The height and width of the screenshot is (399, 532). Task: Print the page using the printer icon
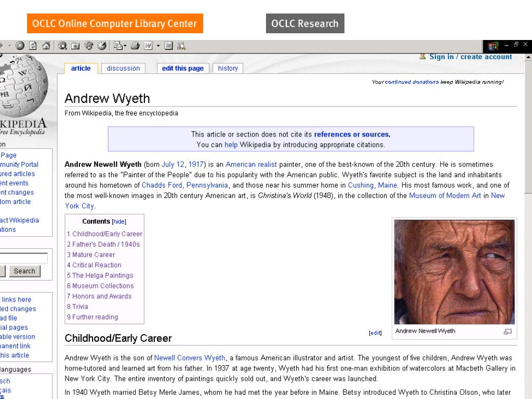pos(135,46)
